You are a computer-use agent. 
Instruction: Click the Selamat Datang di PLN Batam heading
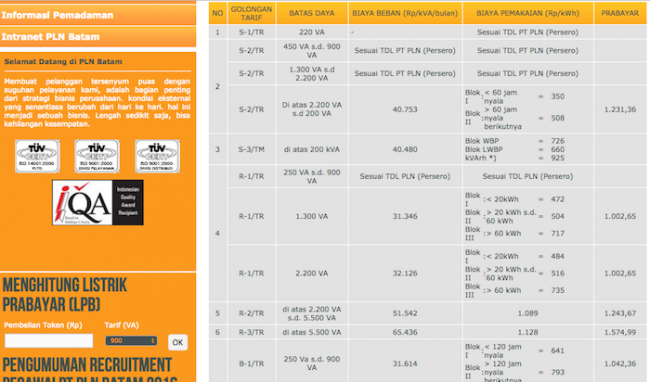point(63,62)
